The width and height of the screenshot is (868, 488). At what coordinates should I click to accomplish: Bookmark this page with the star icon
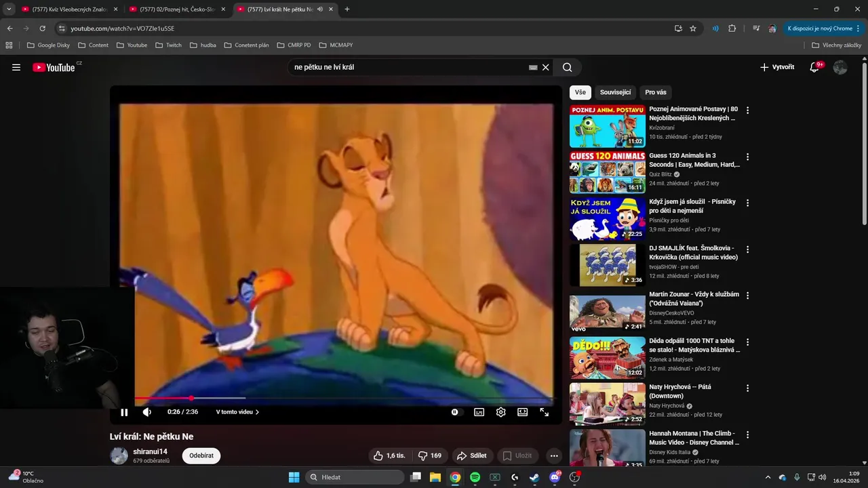(693, 28)
